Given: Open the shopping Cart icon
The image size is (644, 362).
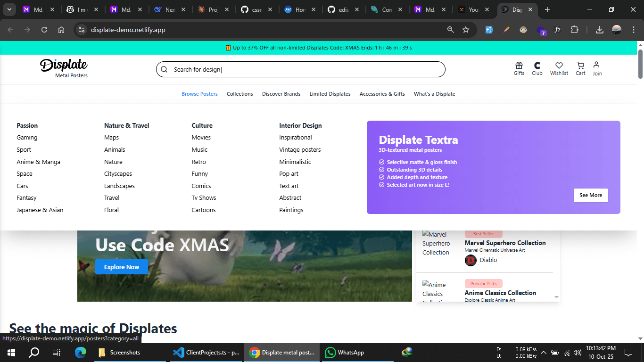Looking at the screenshot, I should (580, 68).
